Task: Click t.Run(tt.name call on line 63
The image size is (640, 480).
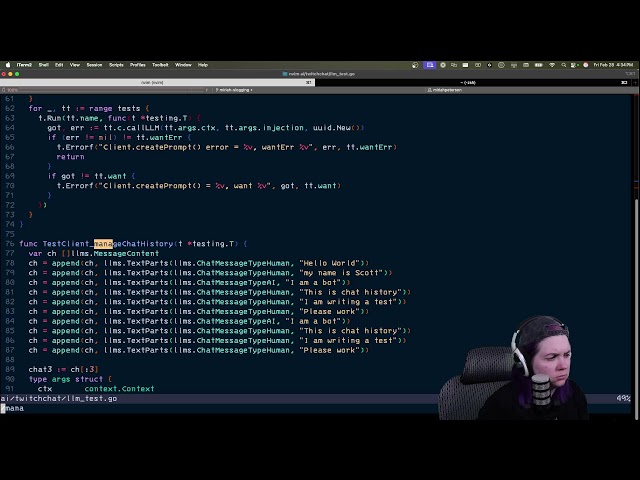Action: [x=69, y=118]
